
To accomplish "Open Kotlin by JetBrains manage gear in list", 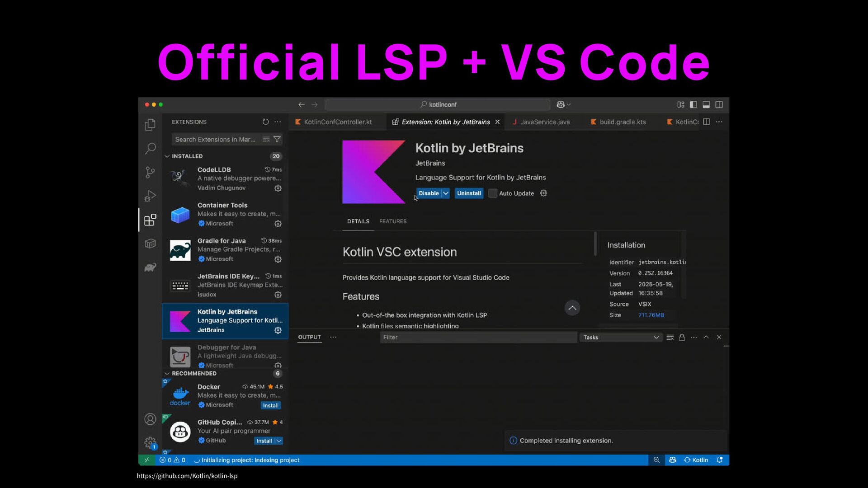I will (278, 330).
